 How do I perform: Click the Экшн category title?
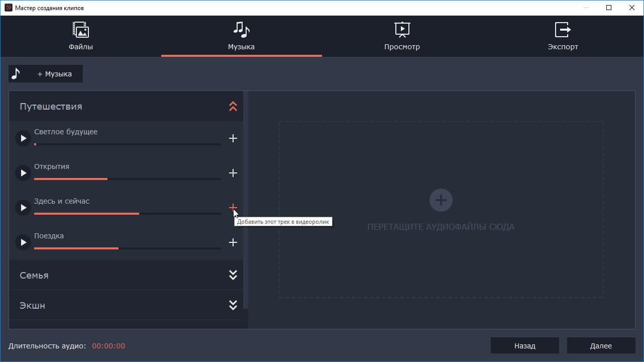point(32,306)
